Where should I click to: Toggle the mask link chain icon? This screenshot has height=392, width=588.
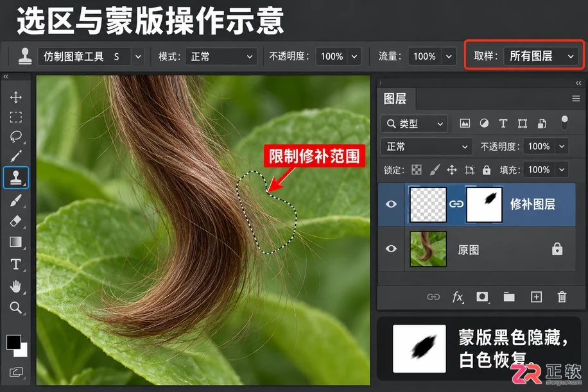[x=456, y=204]
